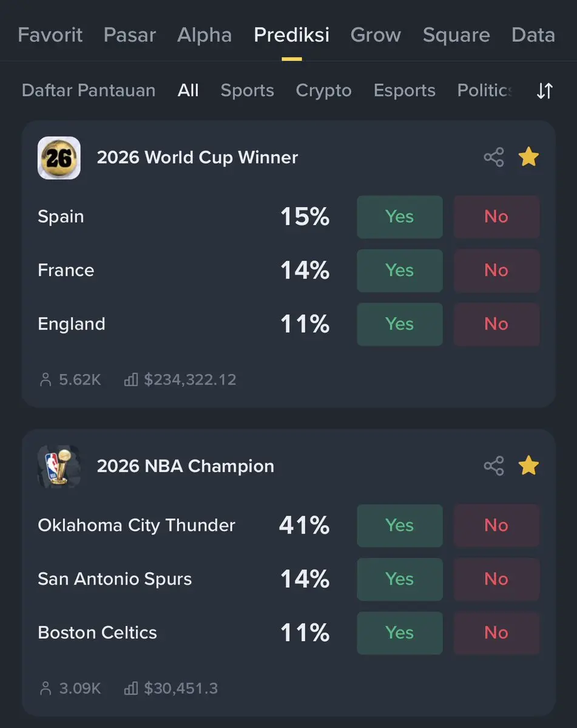Filter predictions by Sports category
The width and height of the screenshot is (577, 728).
pyautogui.click(x=247, y=91)
